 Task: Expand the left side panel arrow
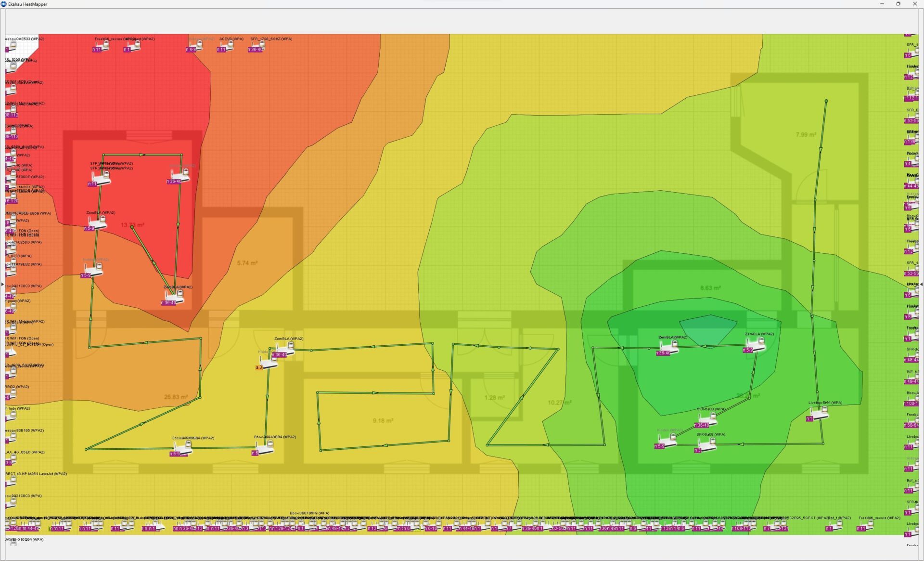point(2,285)
